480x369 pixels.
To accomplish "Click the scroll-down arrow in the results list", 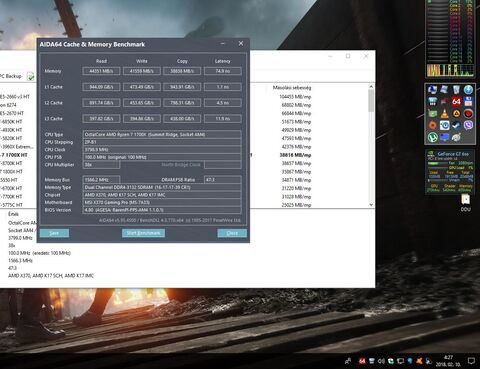I will 371,205.
